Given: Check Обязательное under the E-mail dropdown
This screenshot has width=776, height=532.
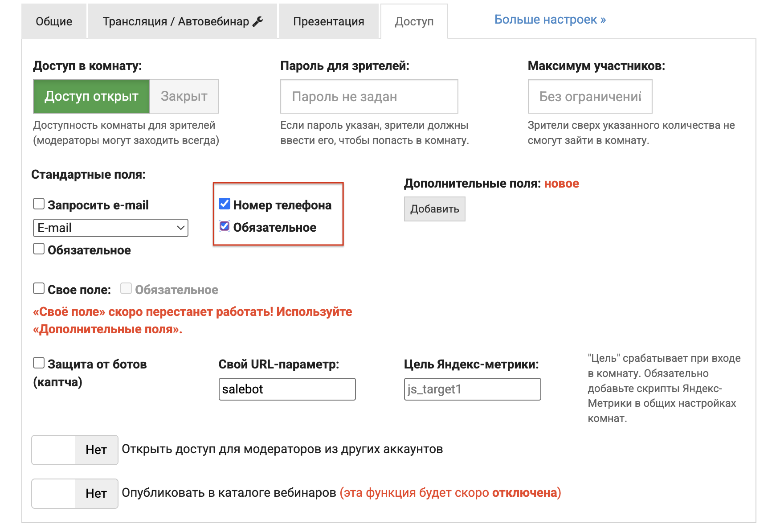Looking at the screenshot, I should 39,249.
